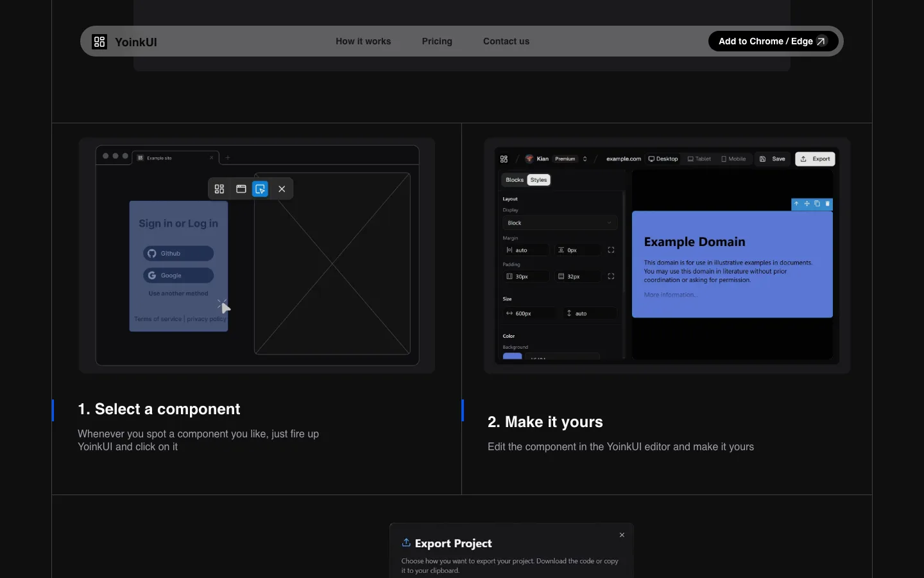
Task: Click the duplicate icon on the selected block
Action: [x=817, y=204]
